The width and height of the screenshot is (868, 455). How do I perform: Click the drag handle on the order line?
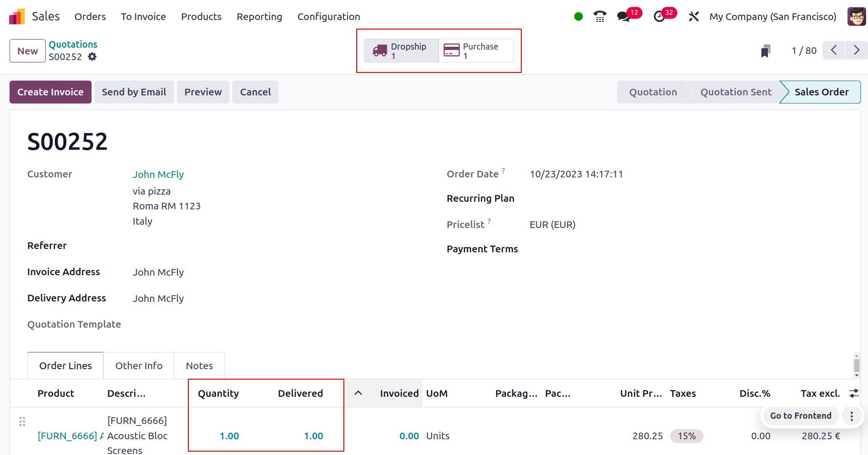coord(22,422)
